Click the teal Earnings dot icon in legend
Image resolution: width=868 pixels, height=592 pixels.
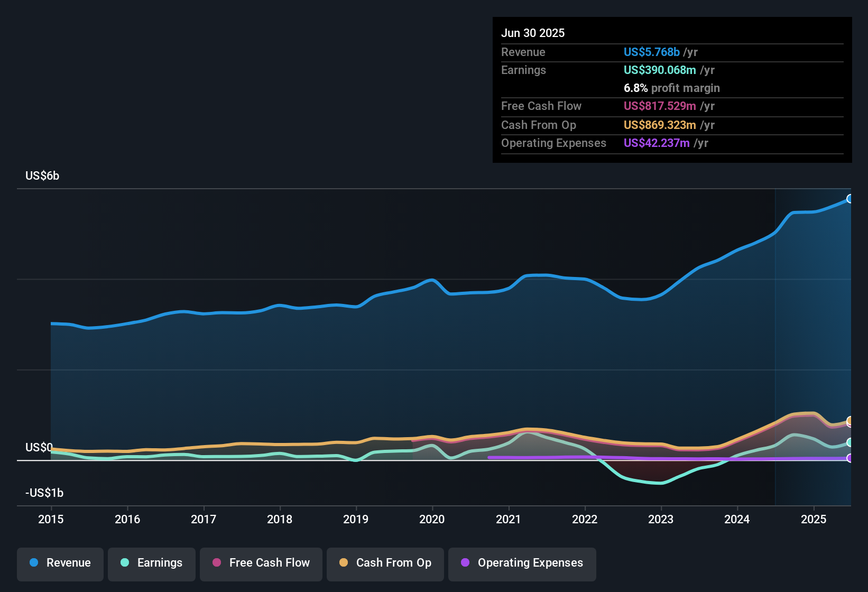click(x=125, y=563)
